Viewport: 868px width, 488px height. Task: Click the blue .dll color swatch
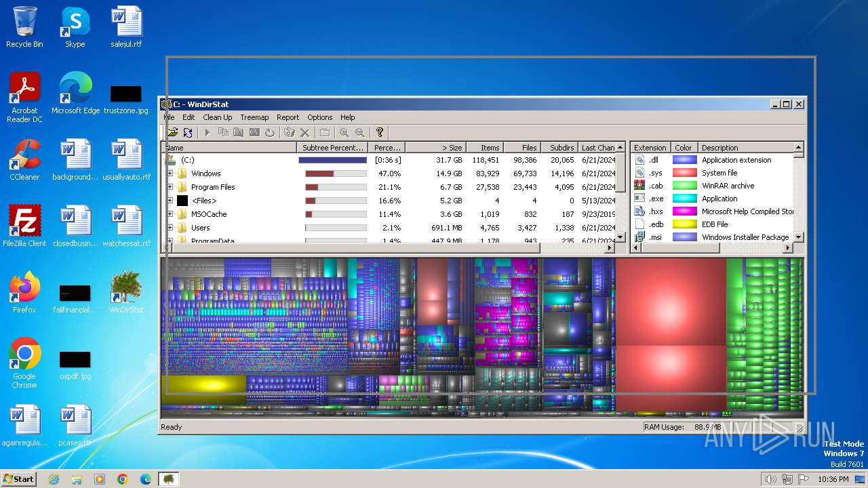pyautogui.click(x=684, y=160)
